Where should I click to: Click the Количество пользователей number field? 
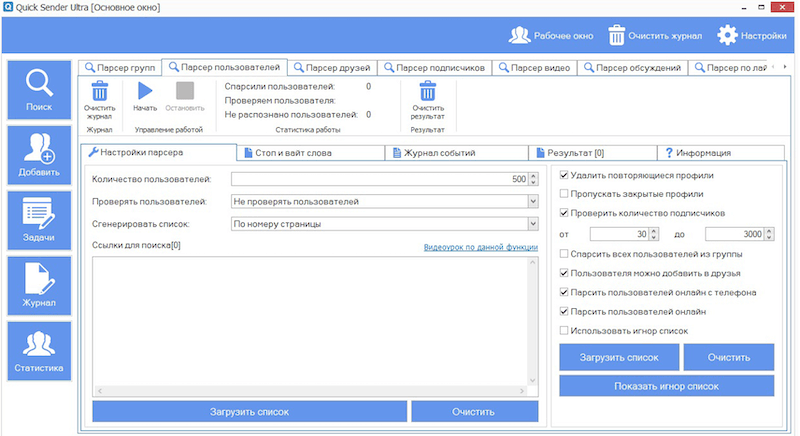[x=378, y=179]
